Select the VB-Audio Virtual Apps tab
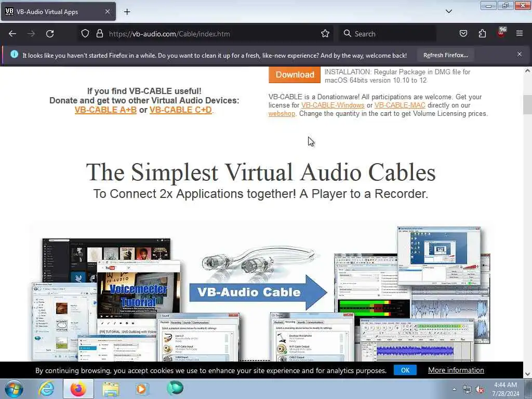Viewport: 532px width, 399px height. (58, 12)
